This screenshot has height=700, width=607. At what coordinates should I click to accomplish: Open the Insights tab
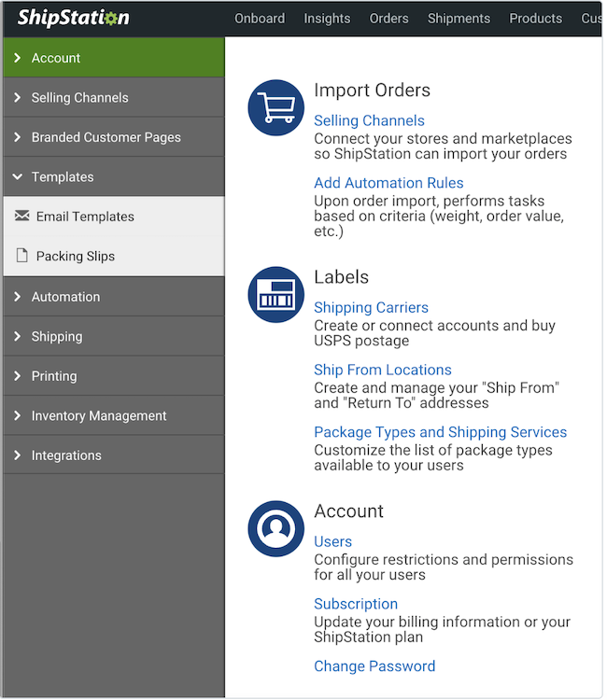(x=328, y=19)
